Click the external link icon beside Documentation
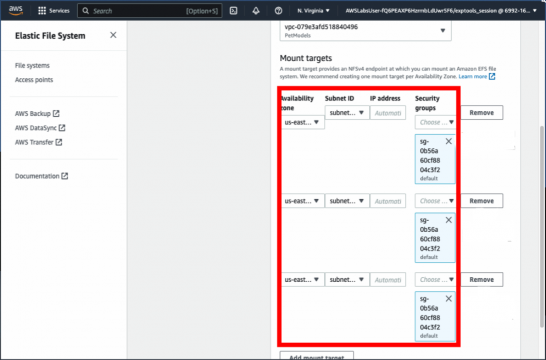 pyautogui.click(x=65, y=176)
